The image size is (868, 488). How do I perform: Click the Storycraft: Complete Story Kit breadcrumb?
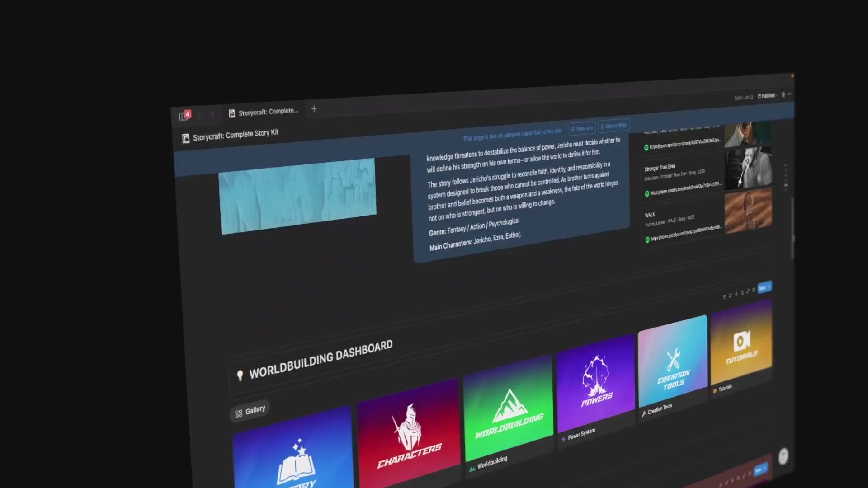point(235,135)
